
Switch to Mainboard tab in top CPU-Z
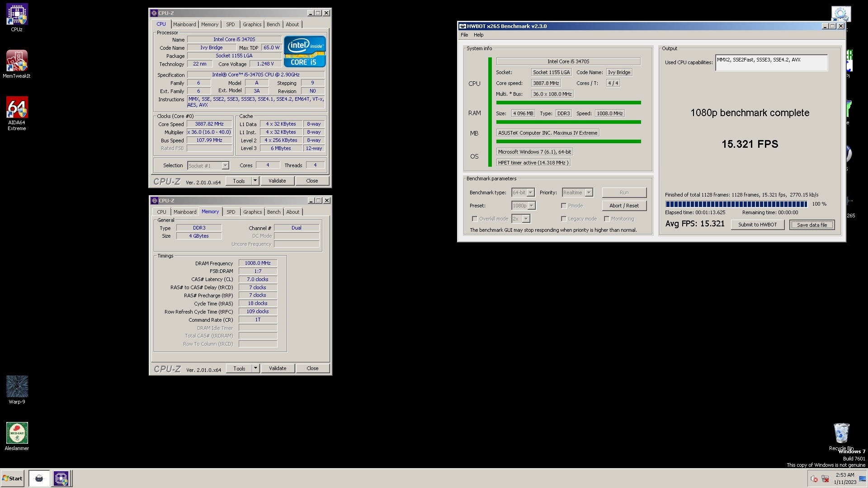184,24
